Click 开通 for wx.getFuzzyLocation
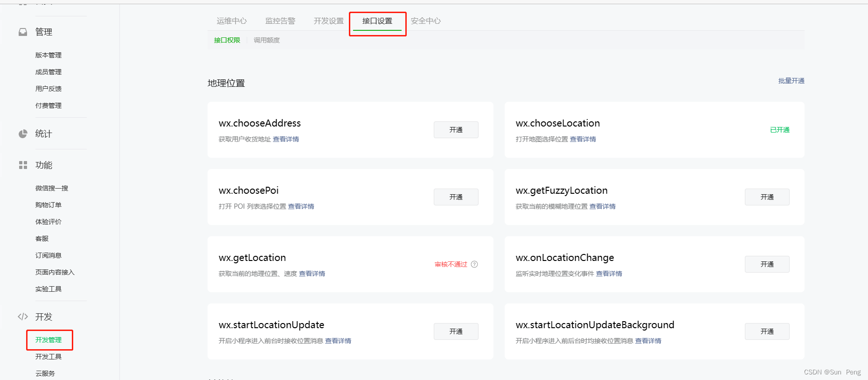The image size is (868, 380). point(767,197)
